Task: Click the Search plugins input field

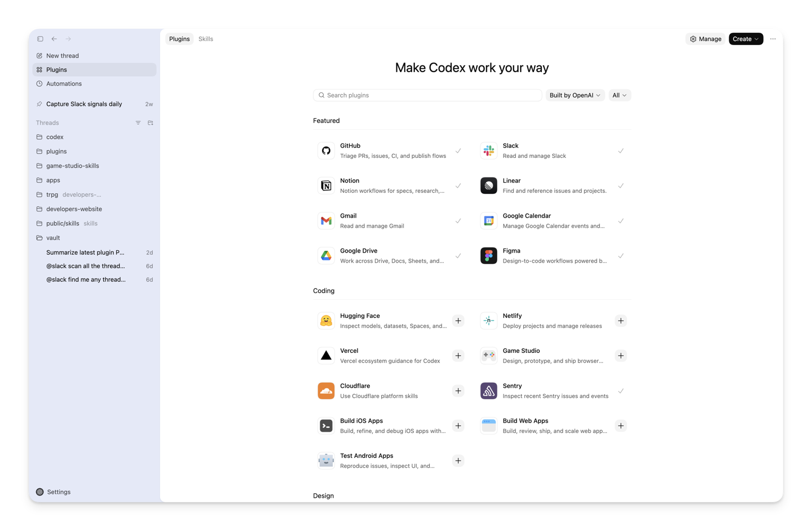Action: [427, 95]
